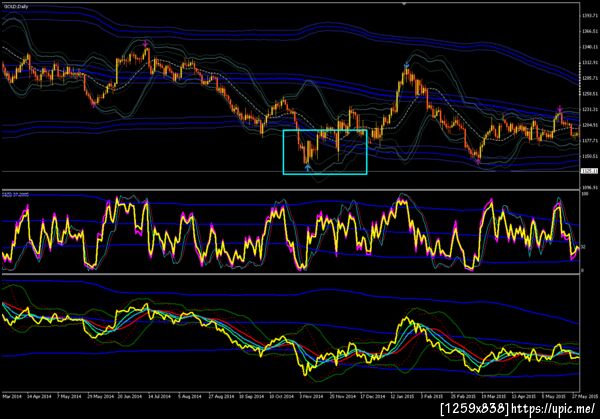
Task: Select the magenta arrow at late May 2014 low
Action: (94, 104)
